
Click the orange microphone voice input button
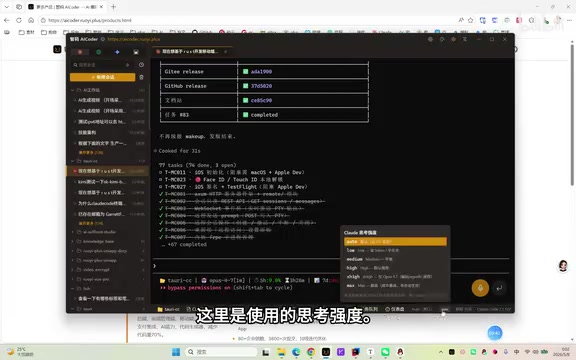(x=480, y=288)
